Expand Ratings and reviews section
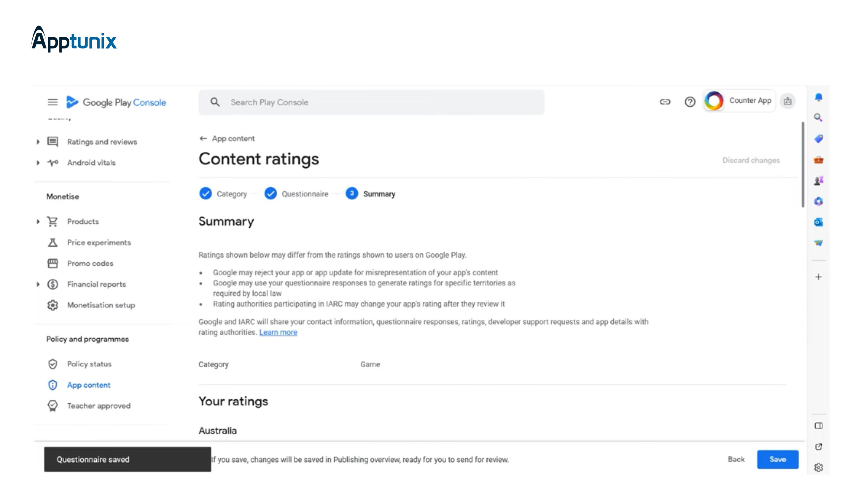This screenshot has height=504, width=861. (x=38, y=142)
